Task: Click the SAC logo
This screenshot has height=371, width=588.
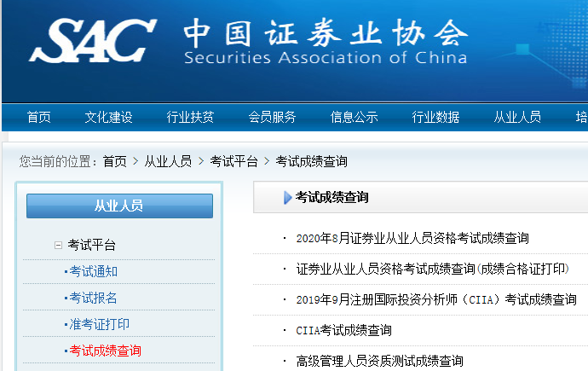Action: click(93, 40)
